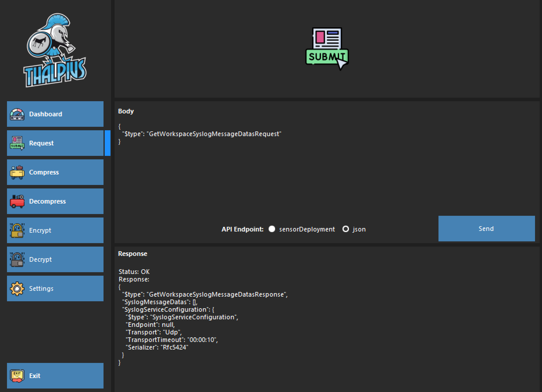Screen dimensions: 542x392
Task: Click the gray padlock Decrypt icon
Action: pyautogui.click(x=17, y=259)
